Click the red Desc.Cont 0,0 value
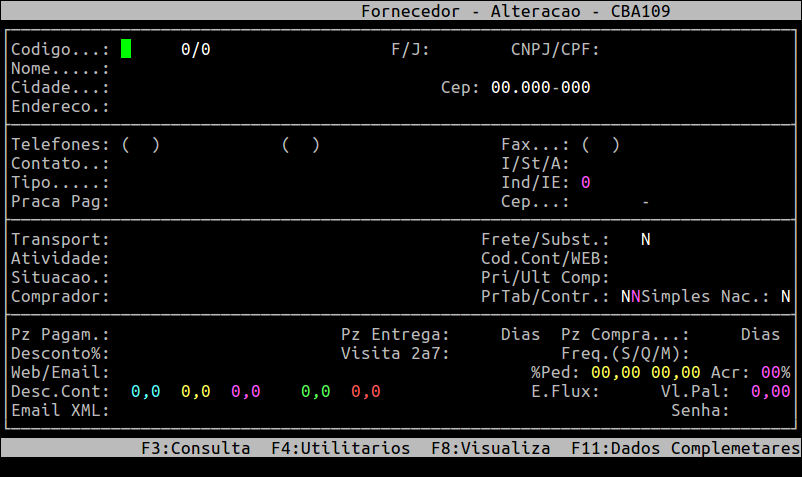 point(365,392)
